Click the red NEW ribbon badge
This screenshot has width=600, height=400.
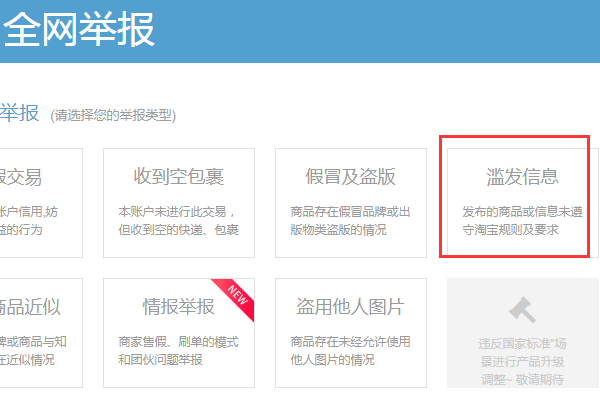pyautogui.click(x=235, y=297)
